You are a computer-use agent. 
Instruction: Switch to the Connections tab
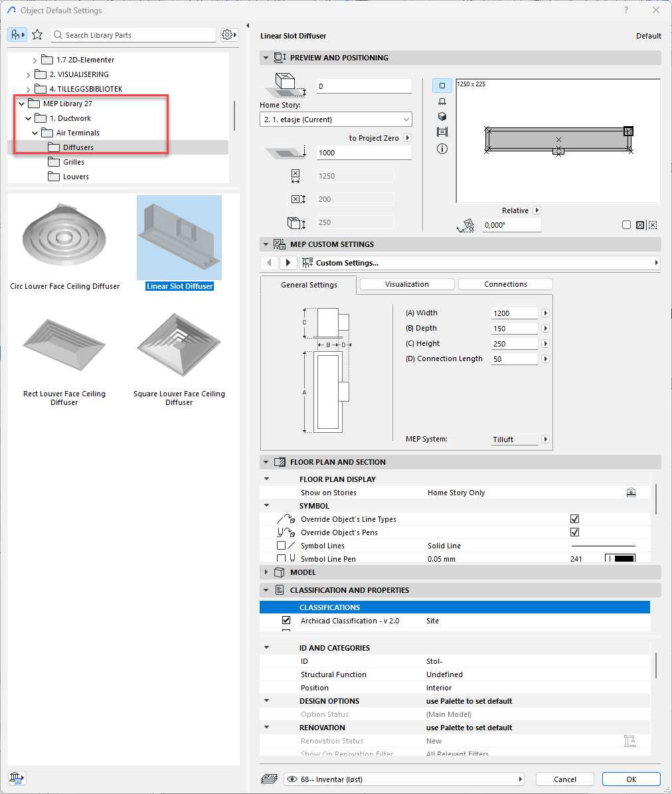click(505, 284)
